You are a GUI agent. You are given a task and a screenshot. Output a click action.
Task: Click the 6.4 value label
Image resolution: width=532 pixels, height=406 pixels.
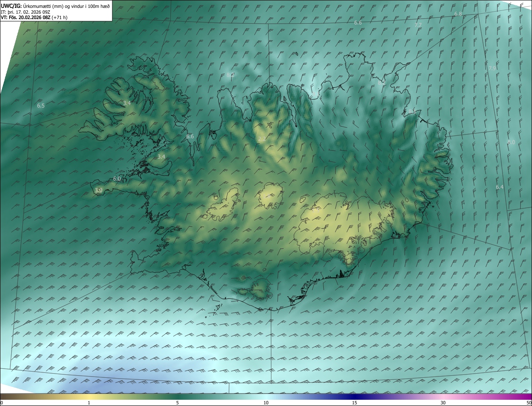tap(500, 187)
